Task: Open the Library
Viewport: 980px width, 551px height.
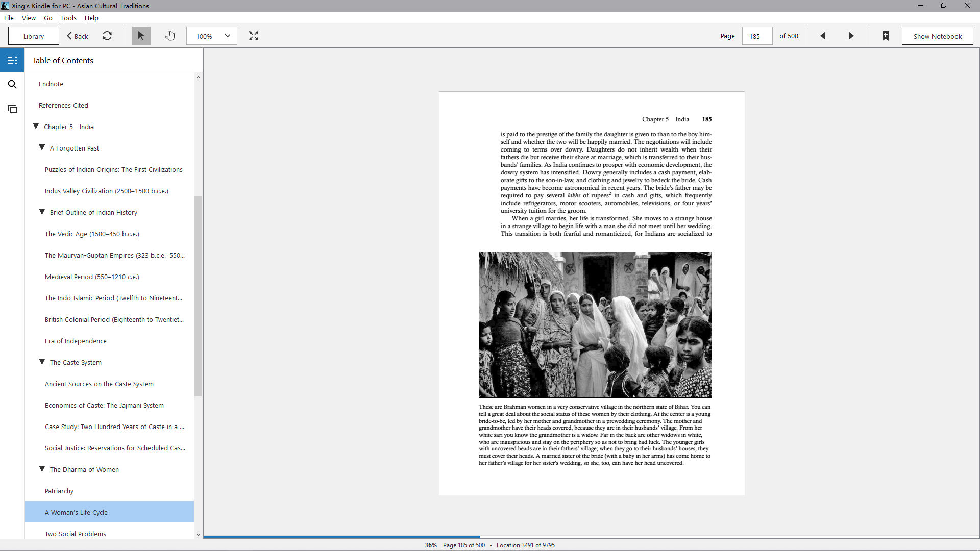Action: (x=34, y=36)
